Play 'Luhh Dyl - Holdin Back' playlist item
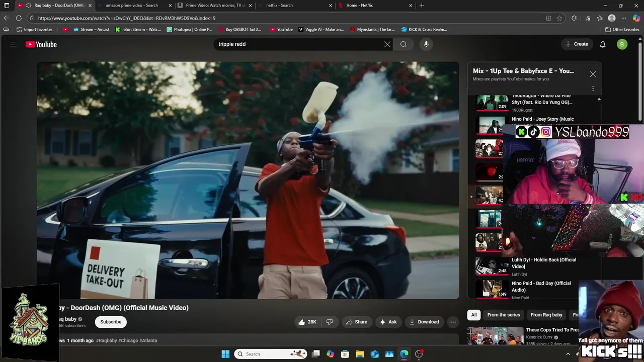 [x=536, y=266]
